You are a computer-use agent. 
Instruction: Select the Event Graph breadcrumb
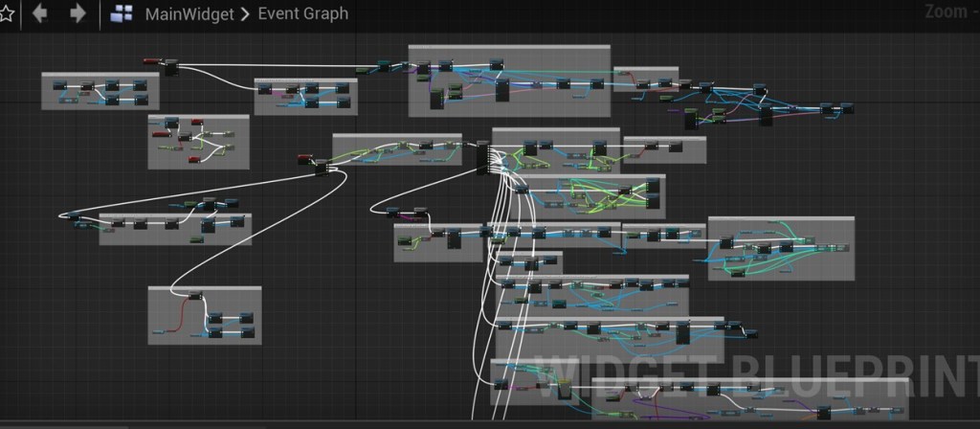tap(303, 14)
